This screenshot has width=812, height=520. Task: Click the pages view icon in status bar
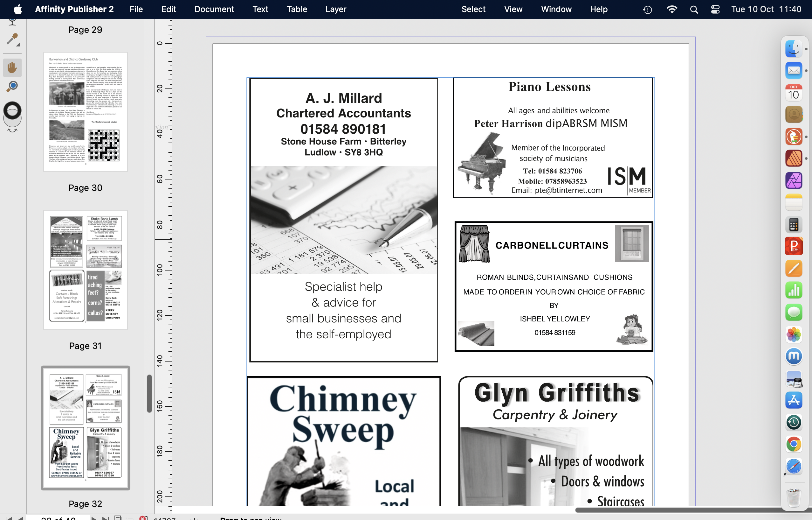(118, 518)
